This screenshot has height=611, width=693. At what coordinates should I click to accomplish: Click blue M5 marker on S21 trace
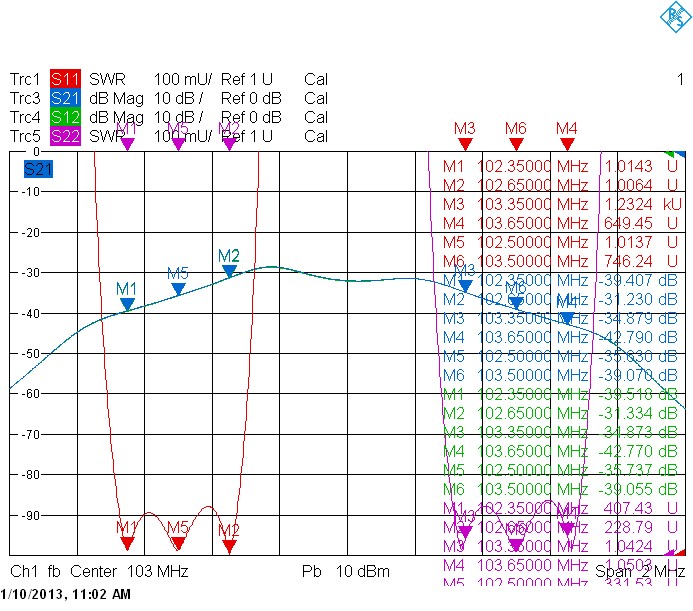click(x=178, y=289)
